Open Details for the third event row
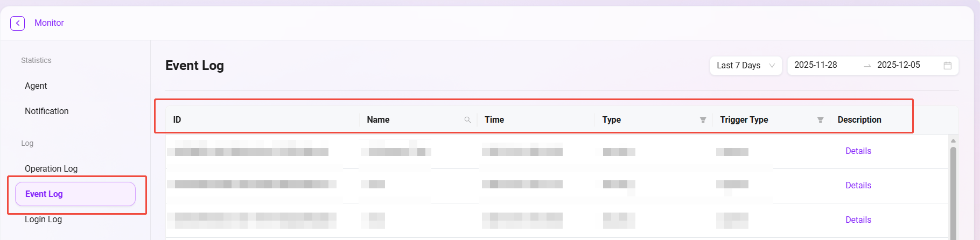980x240 pixels. pos(858,220)
